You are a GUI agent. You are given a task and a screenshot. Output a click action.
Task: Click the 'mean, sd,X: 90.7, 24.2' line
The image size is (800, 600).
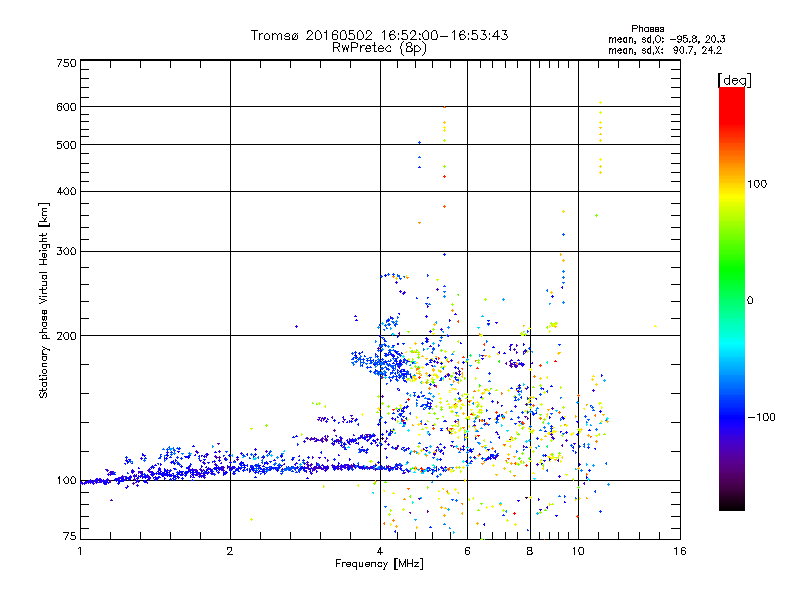click(x=665, y=50)
